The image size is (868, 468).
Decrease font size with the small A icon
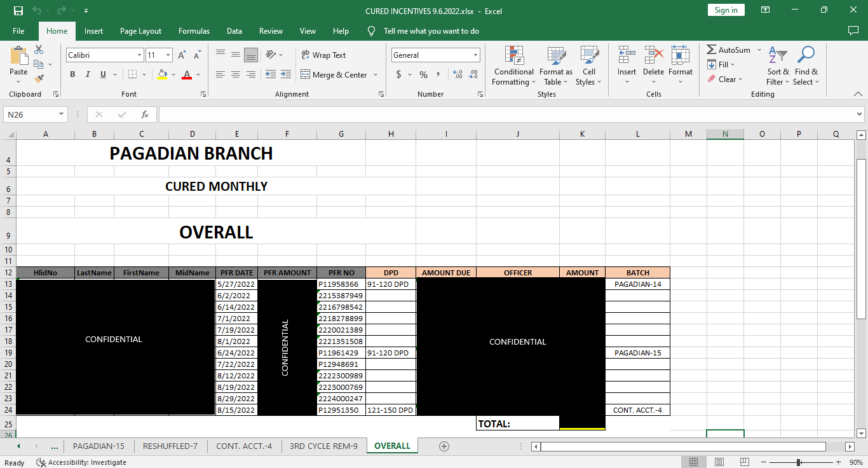pos(197,55)
